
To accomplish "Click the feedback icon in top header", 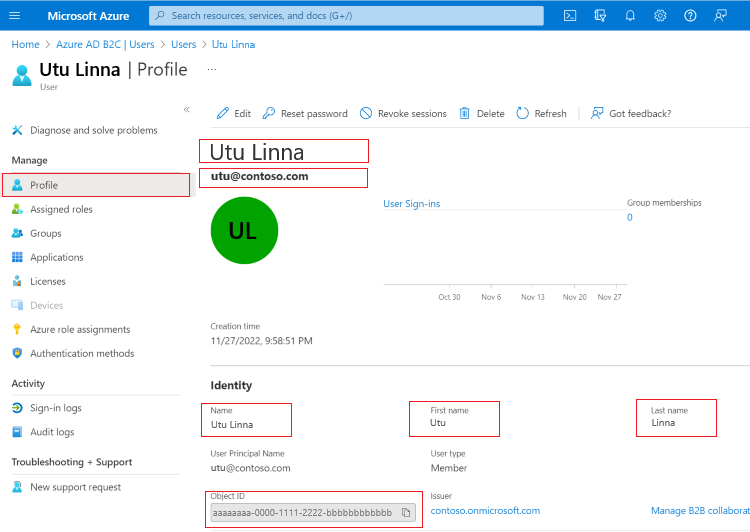I will point(720,15).
